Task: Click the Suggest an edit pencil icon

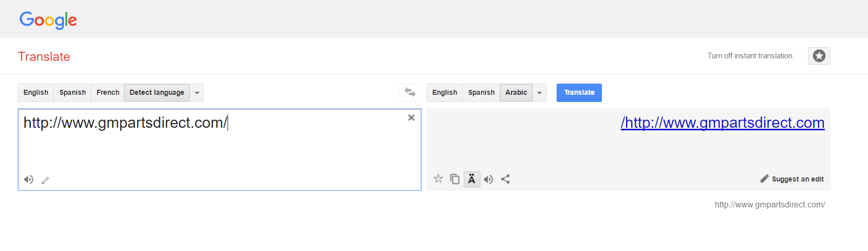Action: tap(764, 178)
